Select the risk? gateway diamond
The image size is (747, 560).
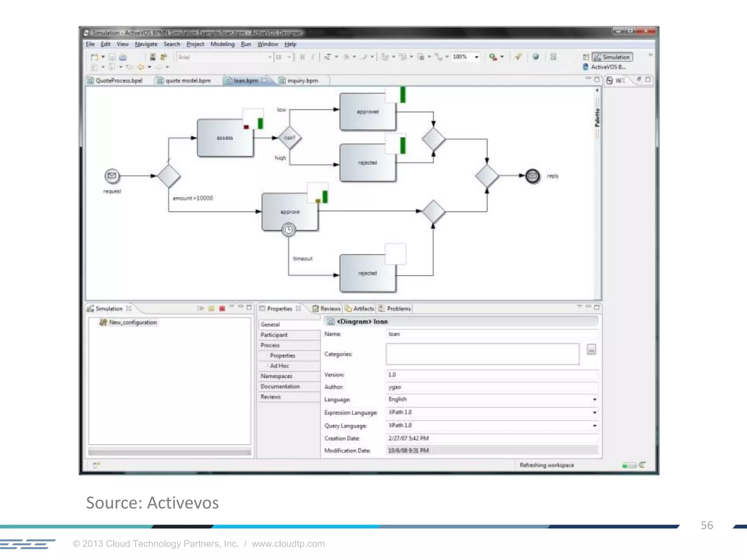[290, 138]
